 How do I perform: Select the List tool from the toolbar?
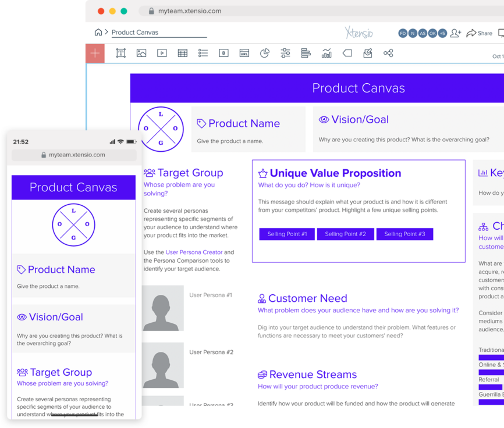(x=203, y=53)
